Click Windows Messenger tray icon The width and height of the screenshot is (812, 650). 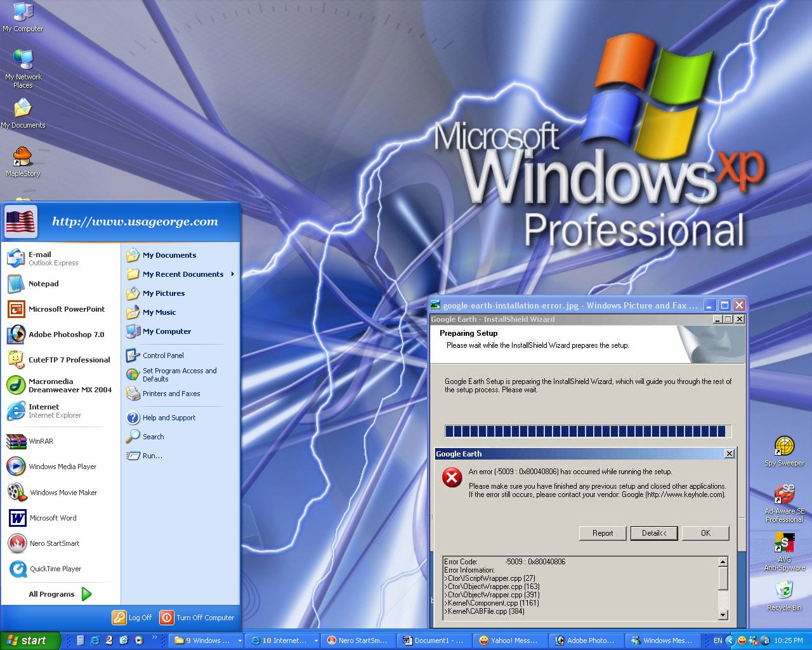click(753, 640)
